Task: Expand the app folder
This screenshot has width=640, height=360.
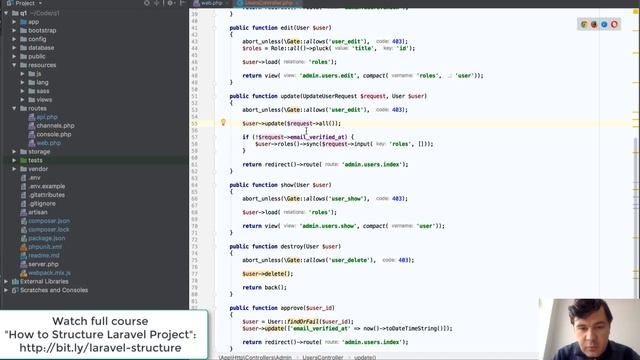Action: coord(14,22)
